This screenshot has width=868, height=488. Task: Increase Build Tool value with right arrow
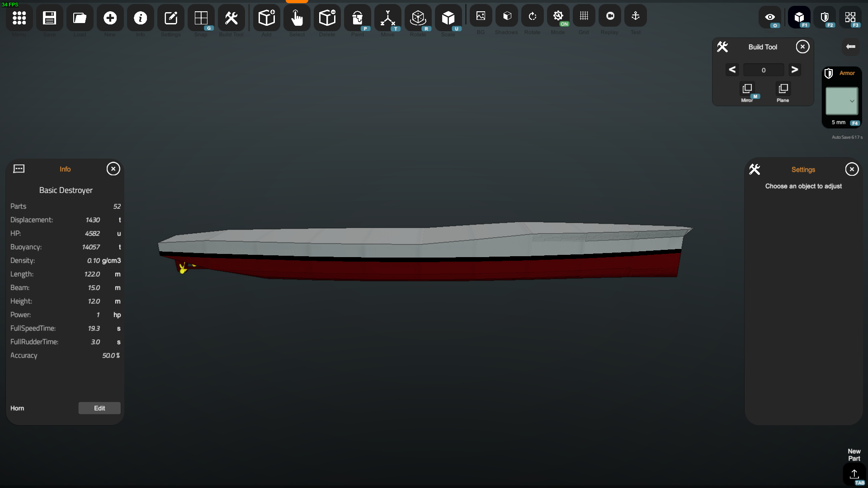(794, 70)
